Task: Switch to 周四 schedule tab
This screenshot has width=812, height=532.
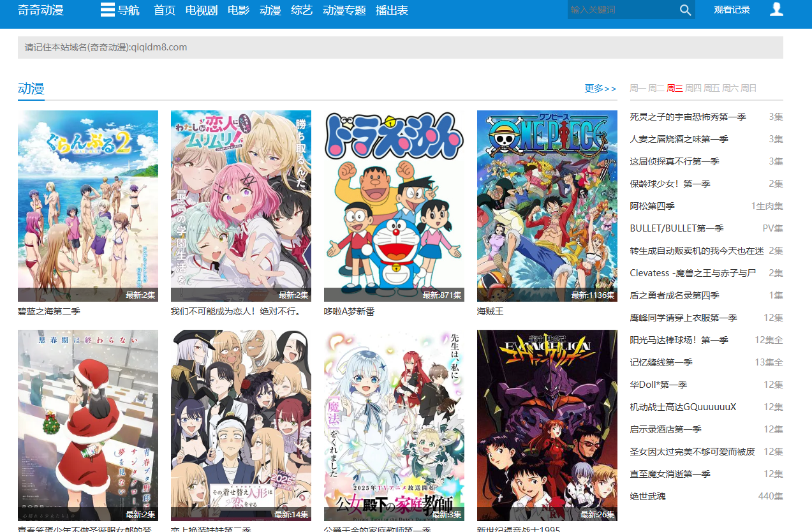Action: point(693,88)
